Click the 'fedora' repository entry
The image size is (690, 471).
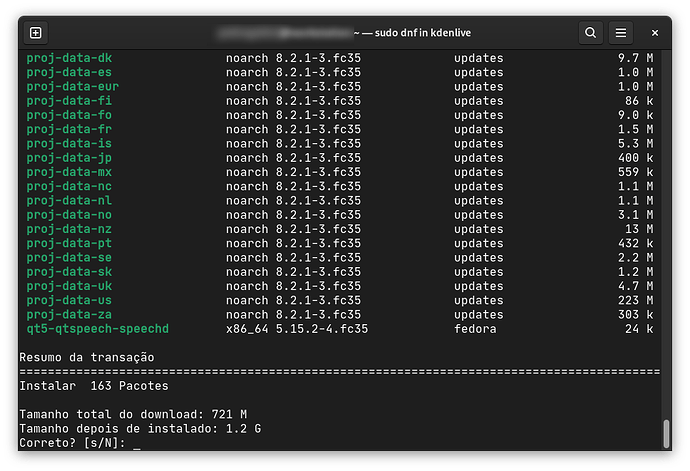click(x=475, y=329)
